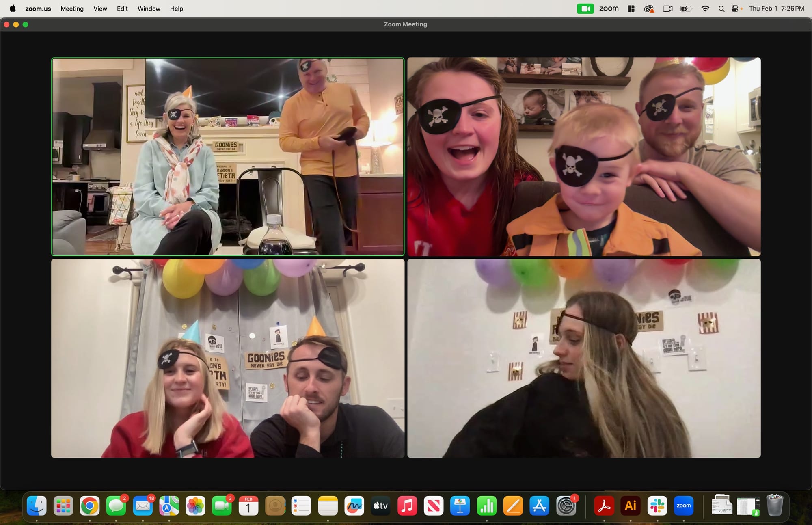Viewport: 812px width, 525px height.
Task: Open the View menu
Action: [100, 9]
